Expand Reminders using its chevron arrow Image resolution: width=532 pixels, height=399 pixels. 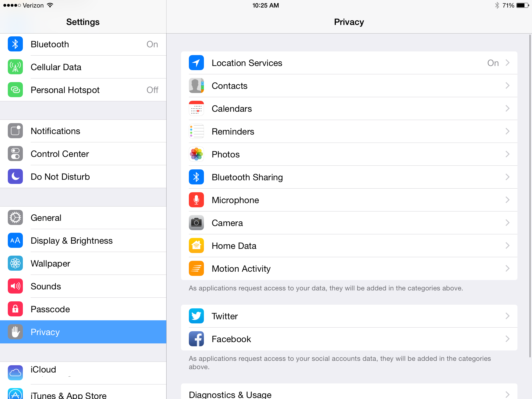[x=508, y=131]
